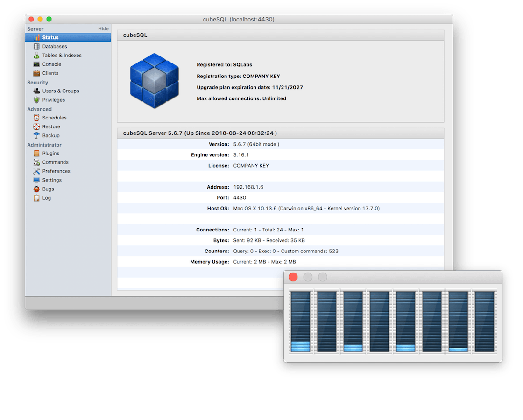
Task: Click the Backup umbrella icon
Action: click(x=37, y=135)
